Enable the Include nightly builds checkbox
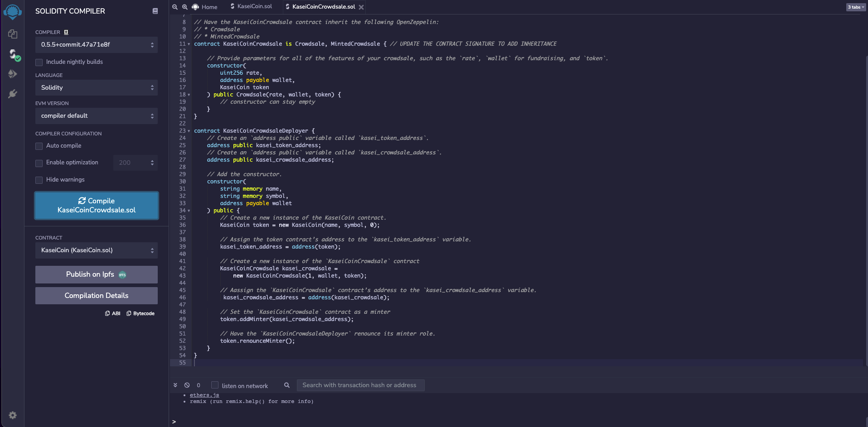Viewport: 868px width, 427px height. coord(39,62)
